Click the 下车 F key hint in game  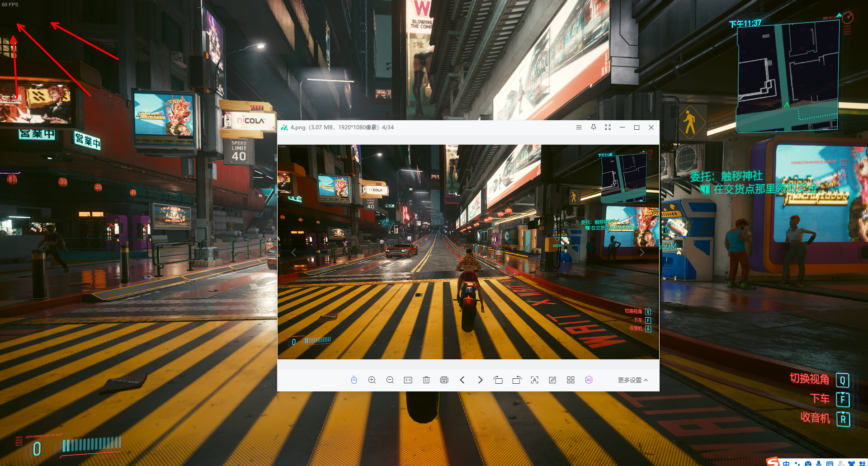coord(830,399)
